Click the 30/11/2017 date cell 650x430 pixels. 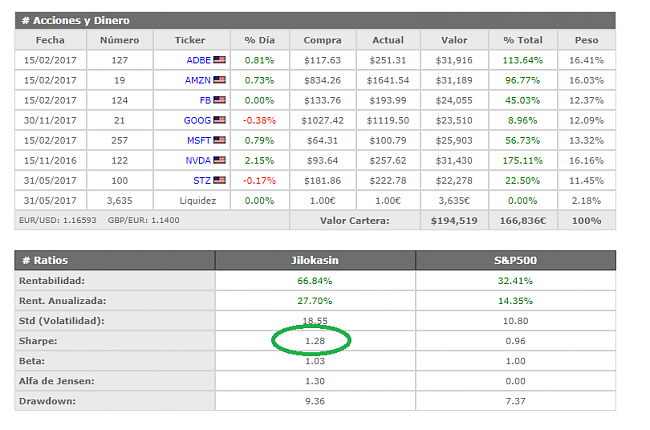click(x=50, y=120)
